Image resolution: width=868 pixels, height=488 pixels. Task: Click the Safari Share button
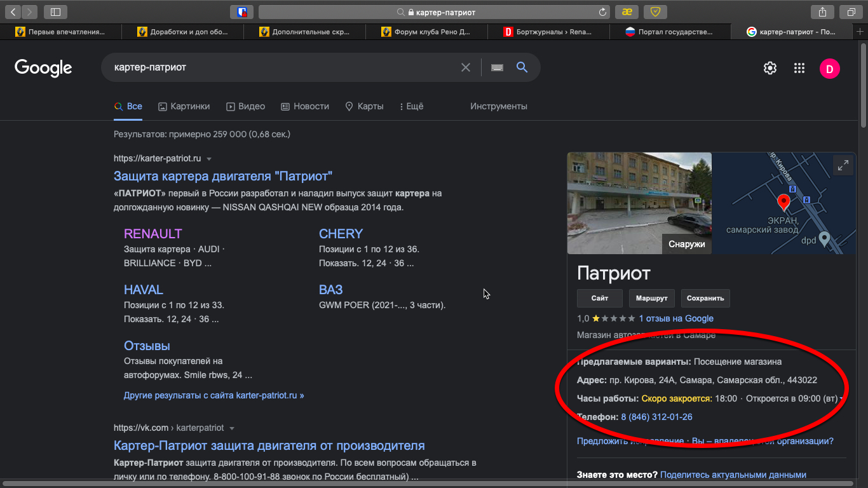(x=822, y=11)
